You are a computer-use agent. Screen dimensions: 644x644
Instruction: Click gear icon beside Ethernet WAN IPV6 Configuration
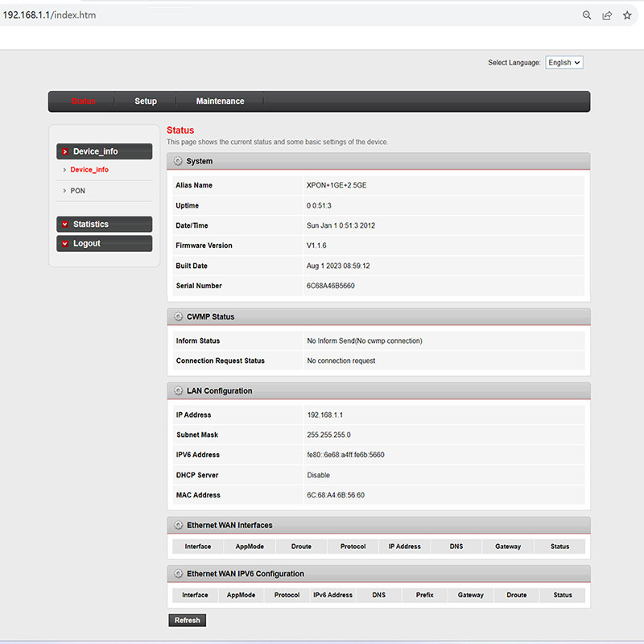tap(178, 574)
